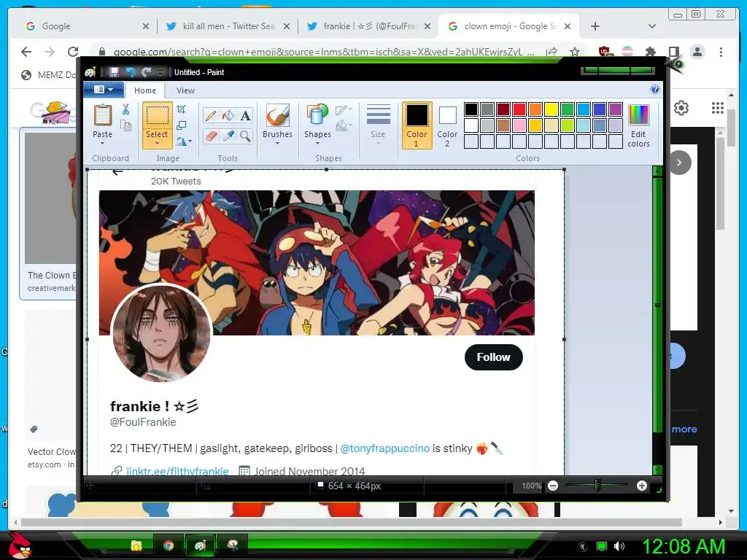The image size is (747, 560).
Task: Click the Save icon in Paint title bar
Action: (x=114, y=72)
